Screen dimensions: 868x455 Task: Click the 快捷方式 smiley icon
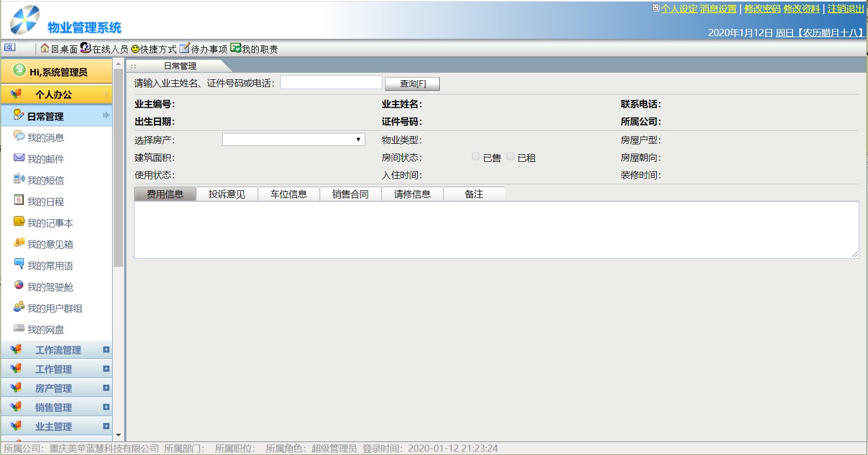point(136,49)
